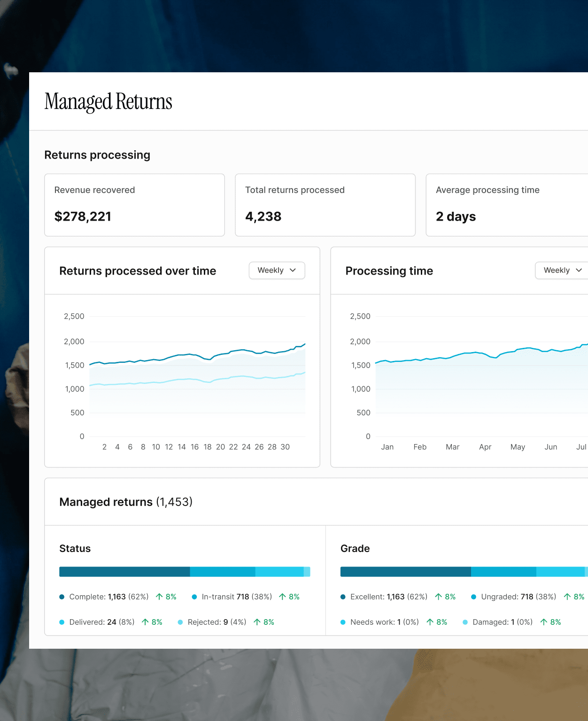Click the Complete: 1,163 (62%) label

pos(109,597)
